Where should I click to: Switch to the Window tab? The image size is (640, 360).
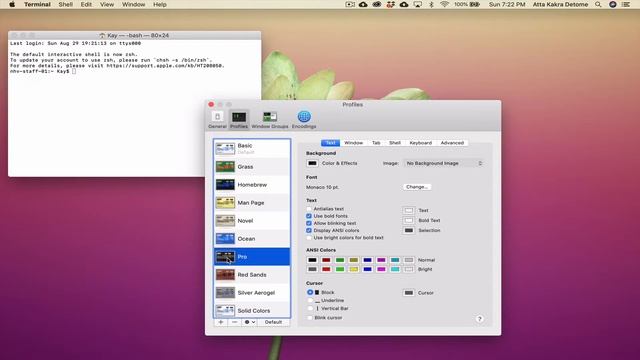click(x=353, y=143)
